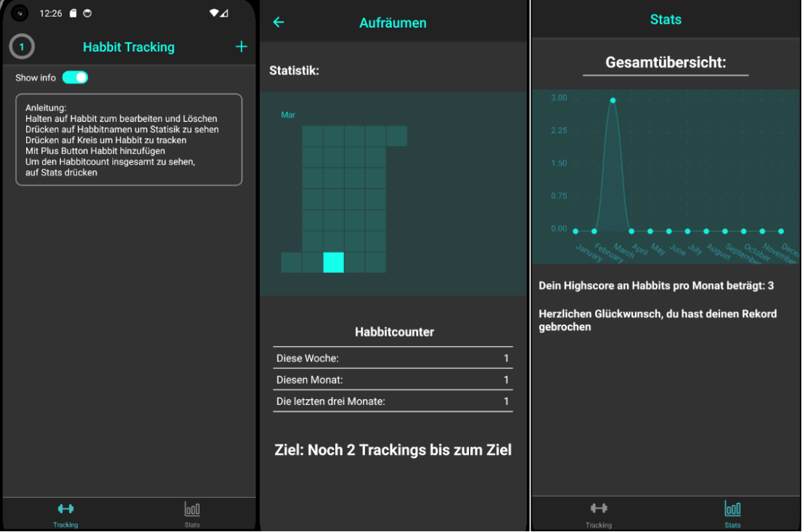Click the January axis label in chart

589,252
